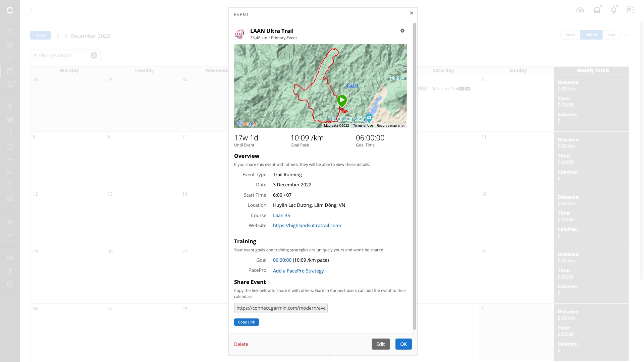Open the lightbulb insights icon in sidebar
Screen dimensions: 644x362
point(10,185)
